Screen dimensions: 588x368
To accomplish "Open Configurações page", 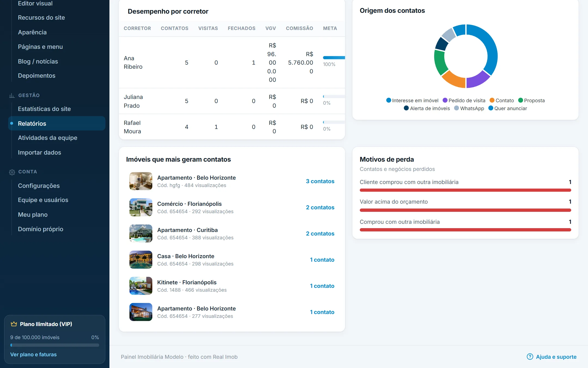I will coord(39,186).
